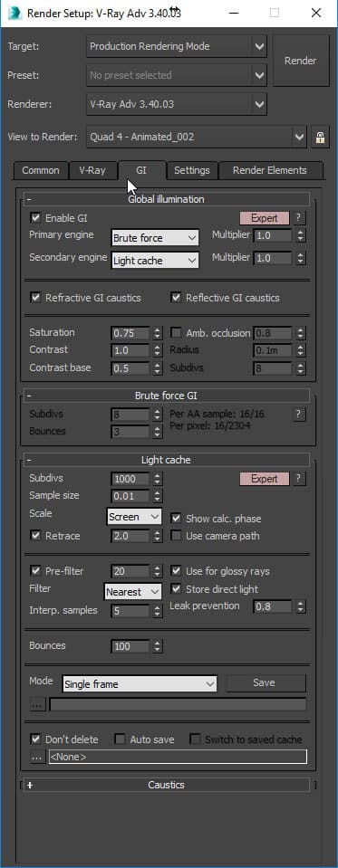
Task: Click the Retrace value field
Action: (130, 536)
